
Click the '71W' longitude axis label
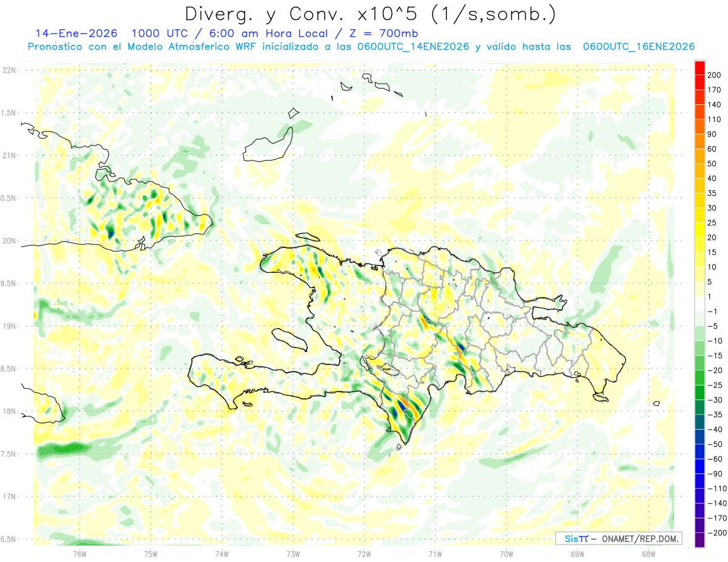(435, 554)
